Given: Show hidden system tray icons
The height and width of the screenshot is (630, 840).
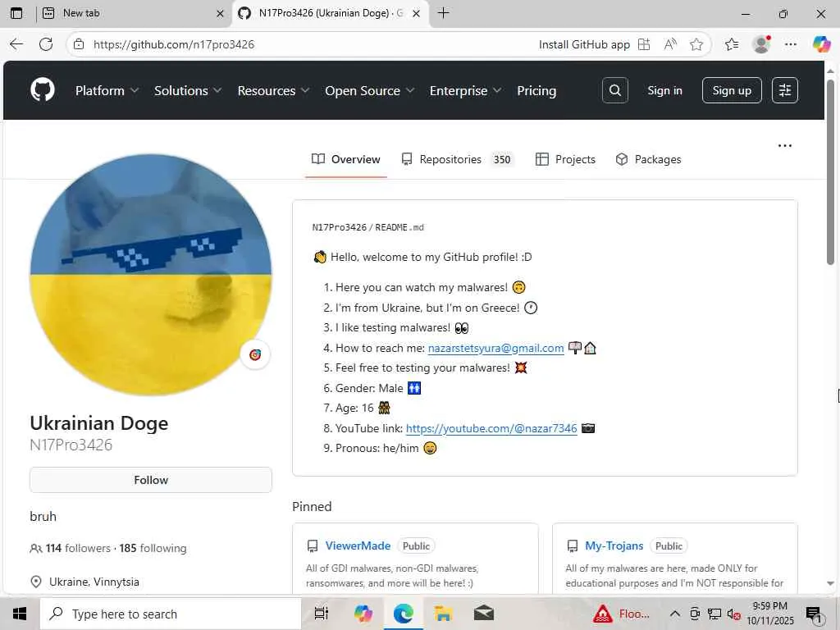Looking at the screenshot, I should (675, 614).
